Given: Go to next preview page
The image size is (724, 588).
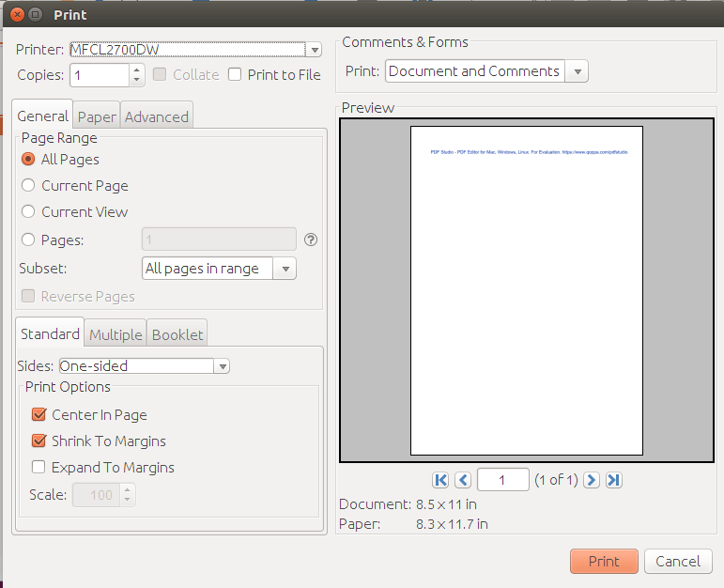Looking at the screenshot, I should (x=591, y=480).
